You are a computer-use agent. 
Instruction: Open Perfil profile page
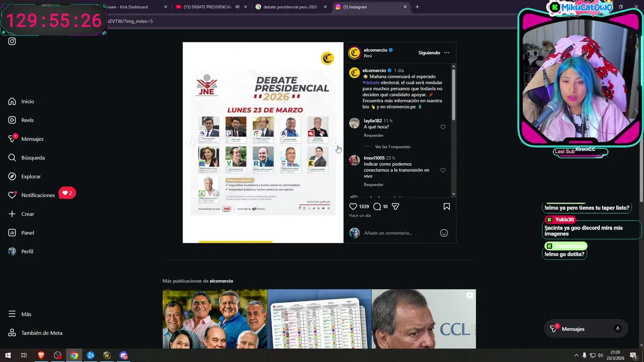21,251
